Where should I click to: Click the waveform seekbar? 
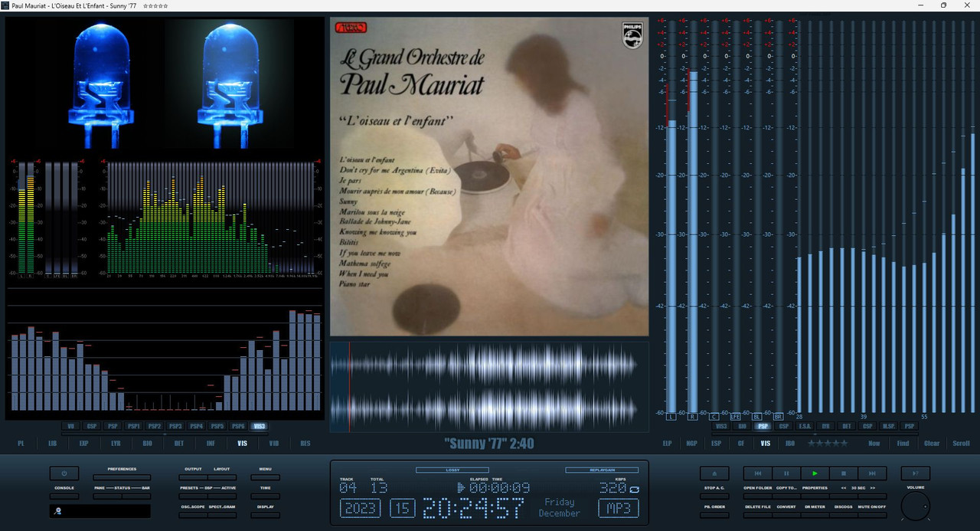tap(489, 386)
